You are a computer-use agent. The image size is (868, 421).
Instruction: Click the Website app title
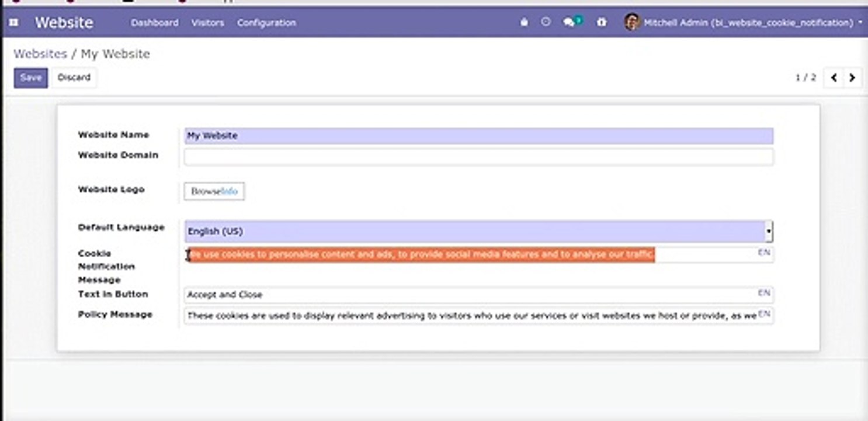pyautogui.click(x=64, y=23)
